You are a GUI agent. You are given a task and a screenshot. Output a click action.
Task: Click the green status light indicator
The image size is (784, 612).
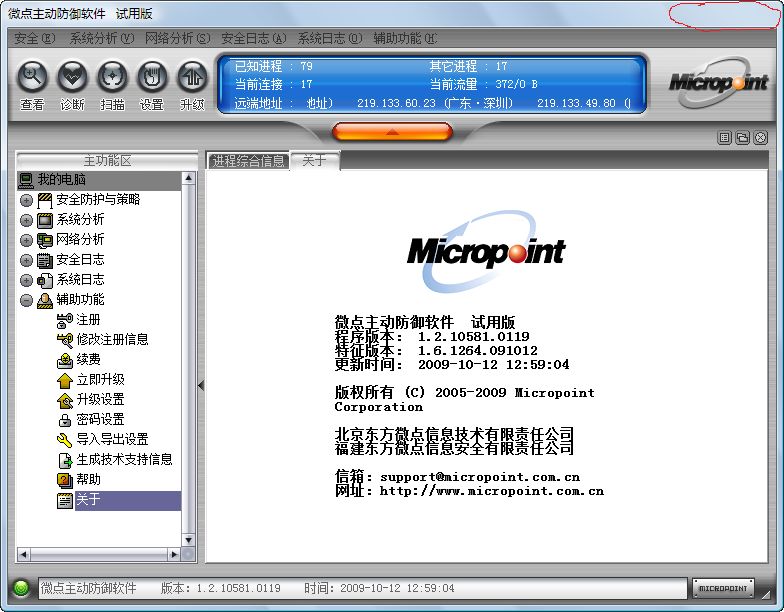tap(21, 588)
